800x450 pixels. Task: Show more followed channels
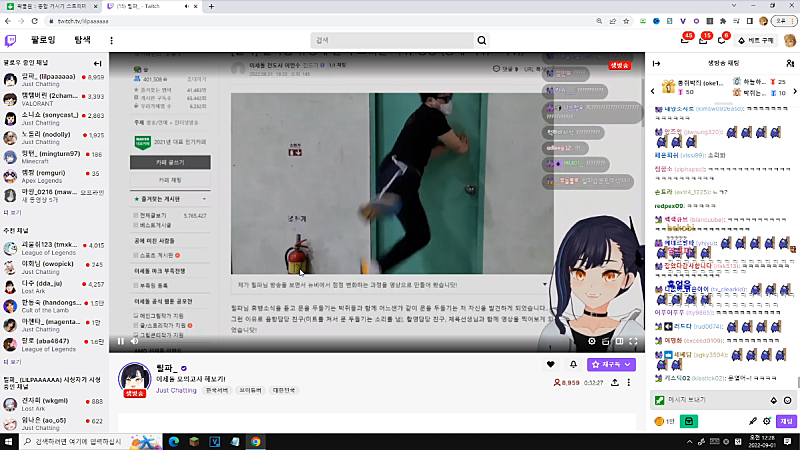[13, 212]
